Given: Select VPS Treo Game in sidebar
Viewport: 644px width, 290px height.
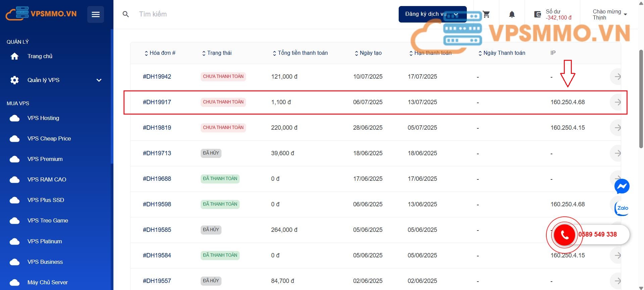Looking at the screenshot, I should click(x=48, y=220).
